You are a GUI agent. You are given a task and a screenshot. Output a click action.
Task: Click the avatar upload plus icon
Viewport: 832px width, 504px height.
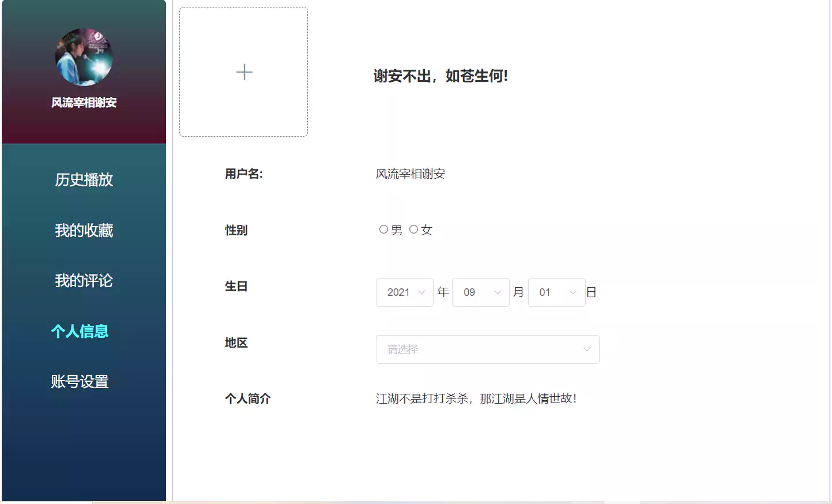(x=243, y=72)
